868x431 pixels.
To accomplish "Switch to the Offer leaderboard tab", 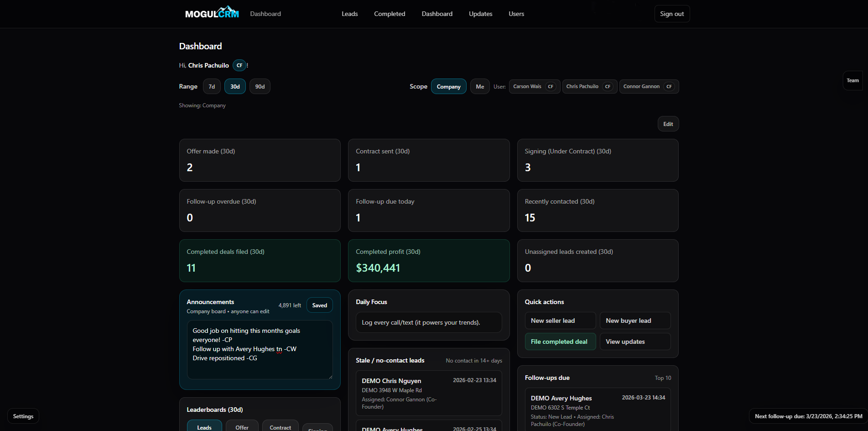I will tap(242, 427).
